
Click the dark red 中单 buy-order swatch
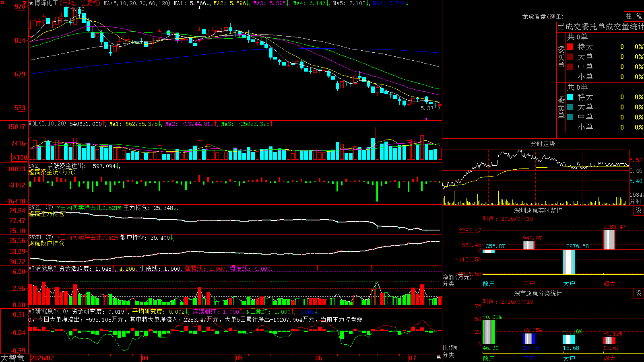pos(570,67)
